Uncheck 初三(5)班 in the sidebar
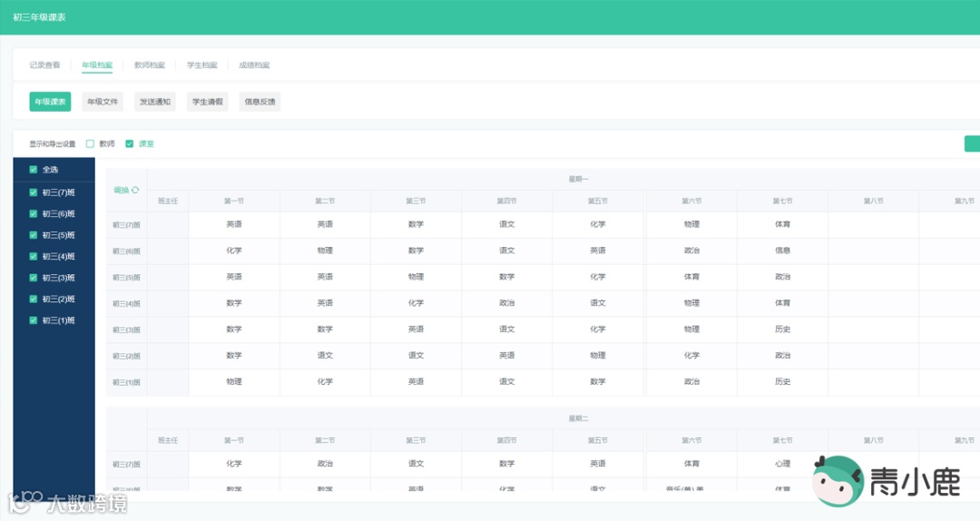 (x=34, y=235)
